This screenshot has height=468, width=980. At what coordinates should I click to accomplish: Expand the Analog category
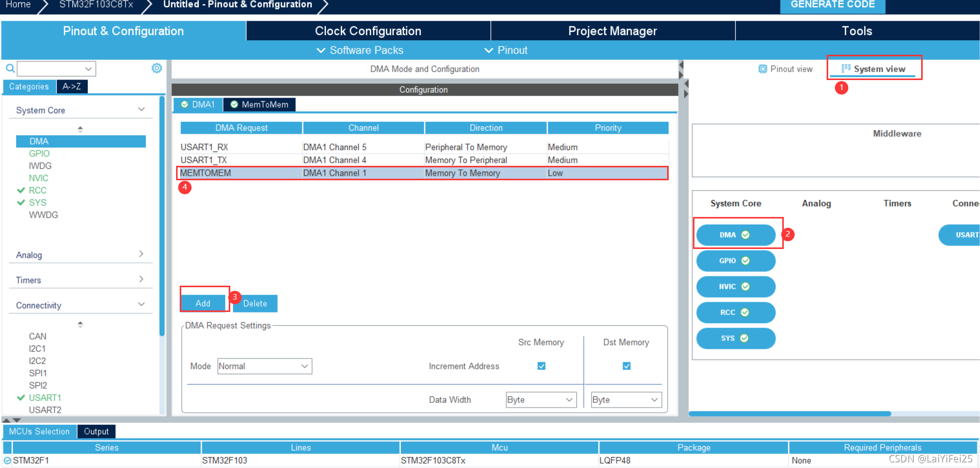click(x=141, y=254)
